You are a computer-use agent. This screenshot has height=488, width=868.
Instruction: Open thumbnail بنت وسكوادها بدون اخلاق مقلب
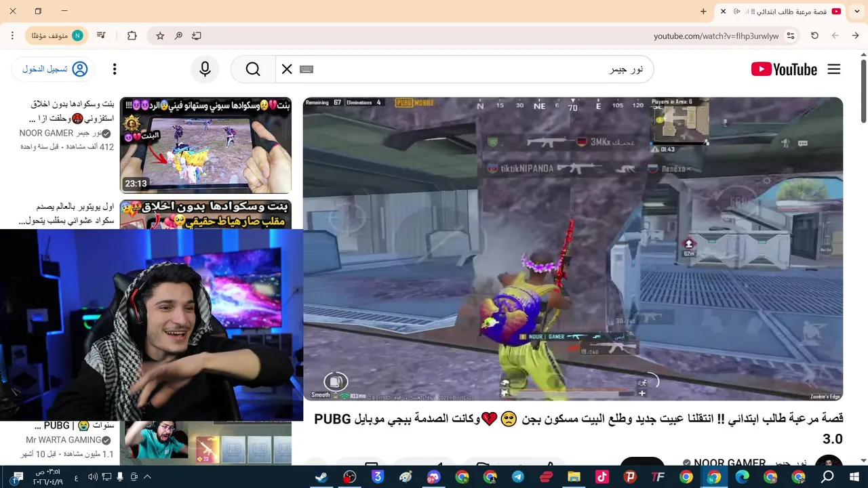205,214
